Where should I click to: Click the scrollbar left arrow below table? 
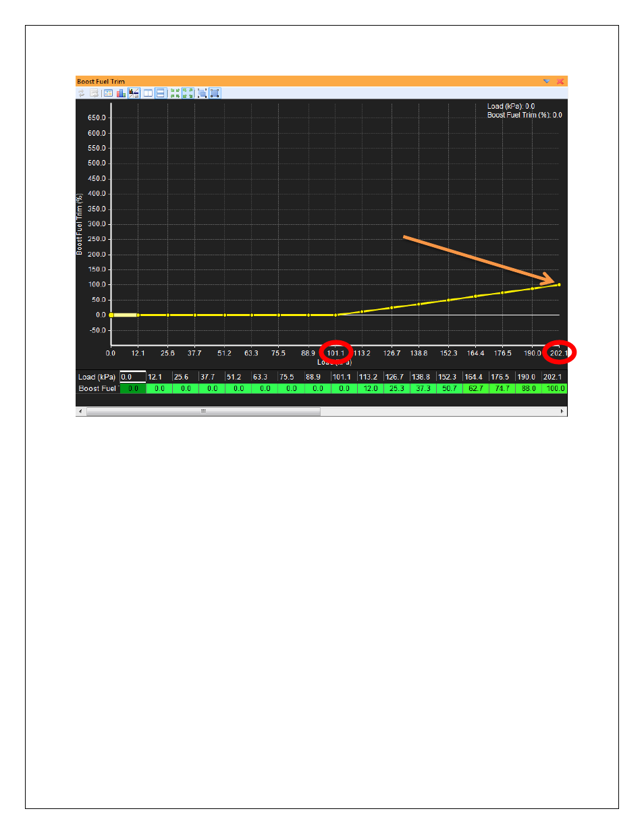[x=81, y=411]
